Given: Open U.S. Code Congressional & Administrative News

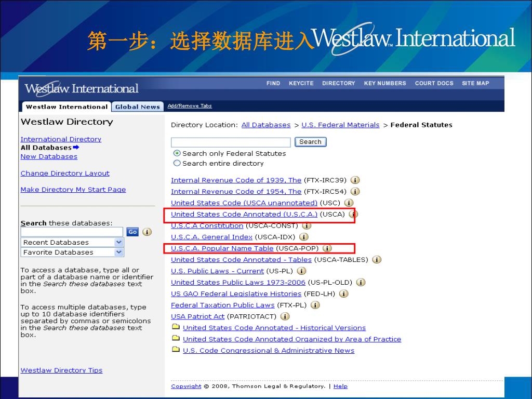Looking at the screenshot, I should point(269,351).
